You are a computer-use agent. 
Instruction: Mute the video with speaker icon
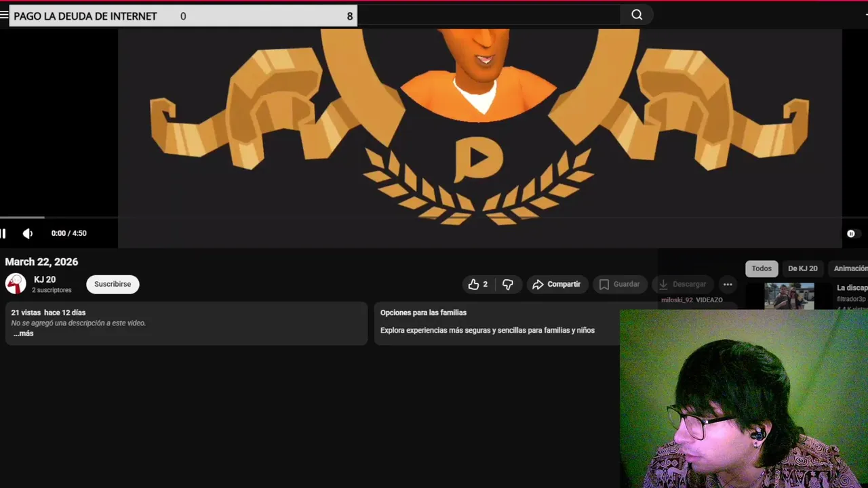(x=28, y=233)
